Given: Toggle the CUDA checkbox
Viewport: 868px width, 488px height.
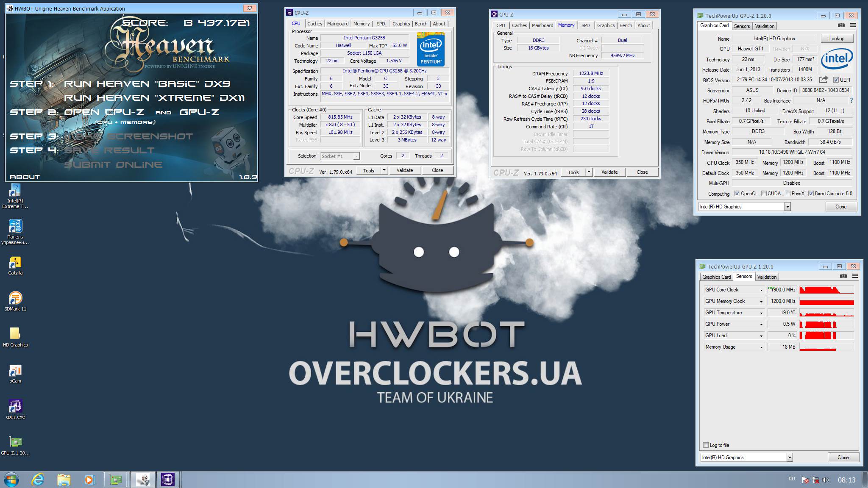Looking at the screenshot, I should coord(764,194).
